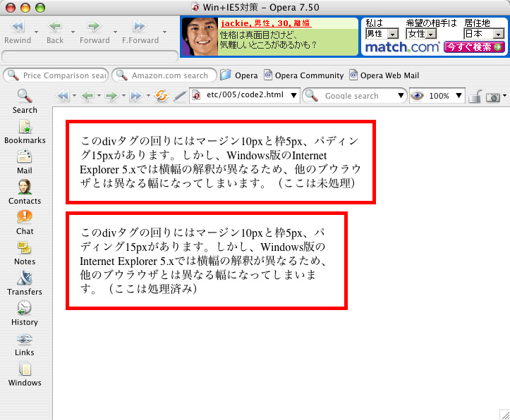Click back arrow in address toolbar
Viewport: 510px width, 420px height.
(87, 96)
